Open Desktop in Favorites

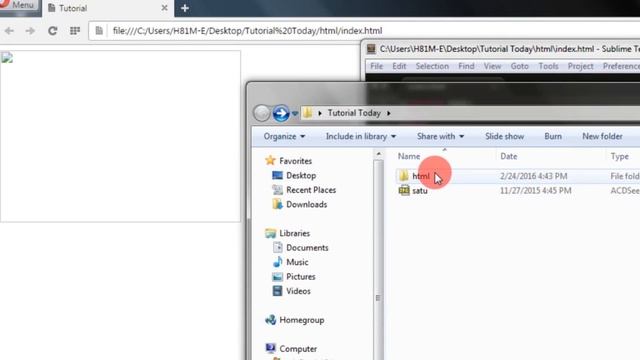coord(301,176)
